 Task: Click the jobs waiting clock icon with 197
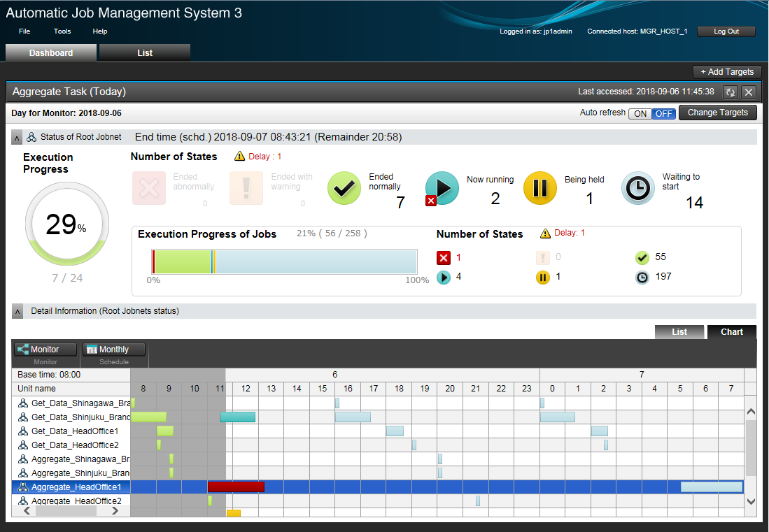coord(642,278)
